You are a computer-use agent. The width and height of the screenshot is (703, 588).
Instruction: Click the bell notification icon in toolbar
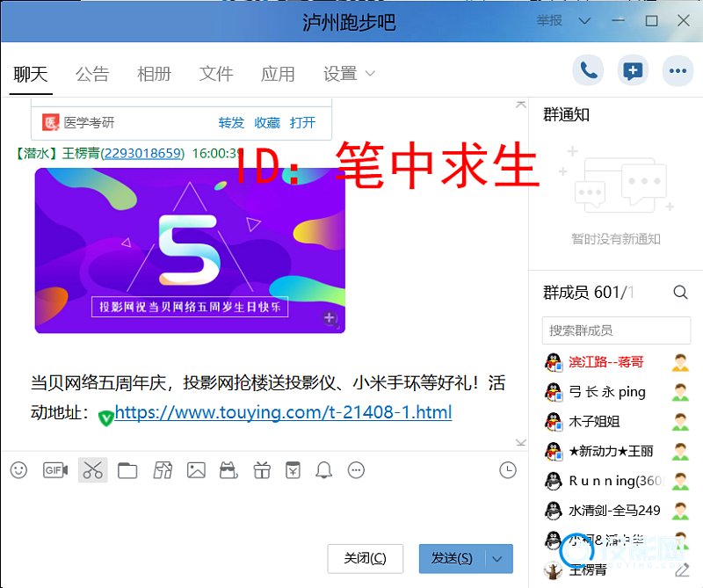[323, 470]
